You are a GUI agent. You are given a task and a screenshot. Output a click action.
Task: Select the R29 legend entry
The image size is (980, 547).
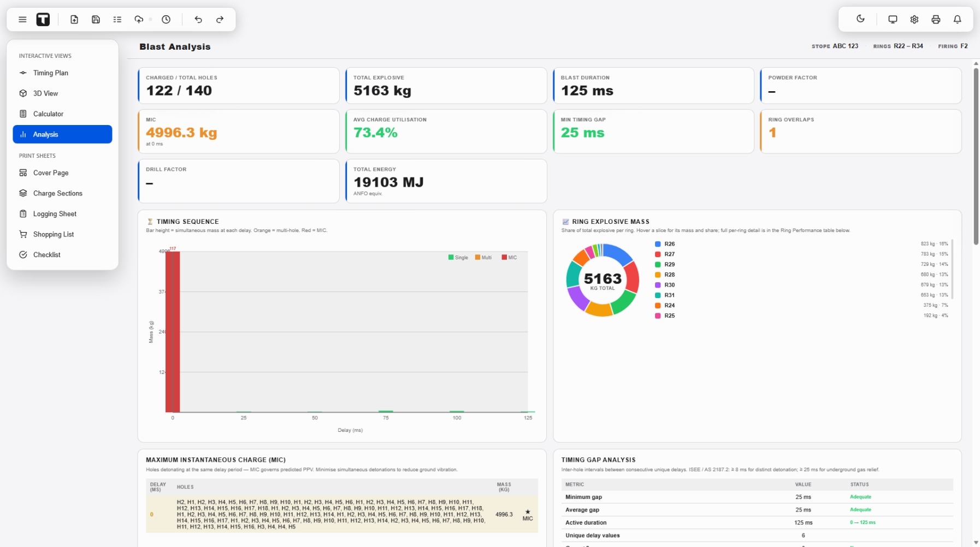[x=801, y=264]
